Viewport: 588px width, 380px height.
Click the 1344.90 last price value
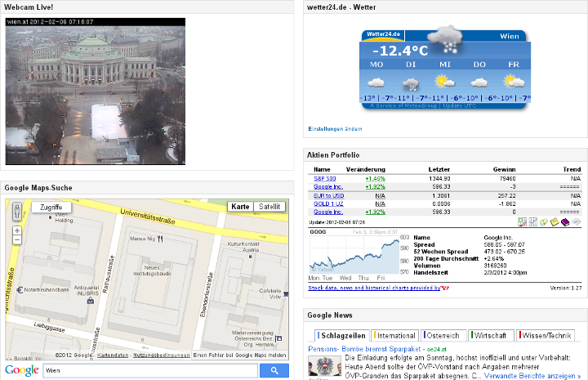pos(440,178)
